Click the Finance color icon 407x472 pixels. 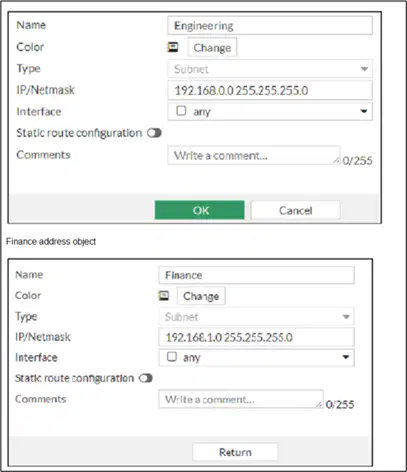point(164,296)
